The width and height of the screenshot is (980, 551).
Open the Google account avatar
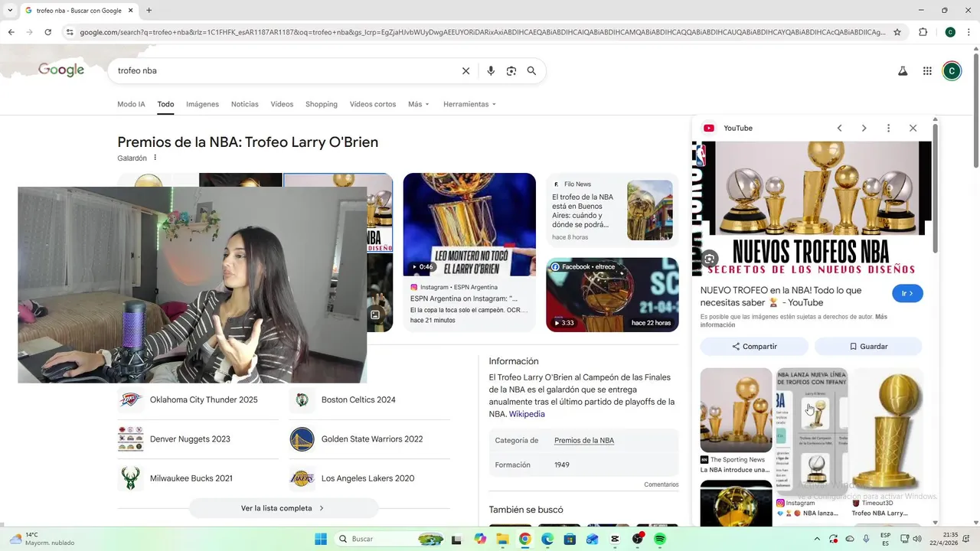click(952, 71)
